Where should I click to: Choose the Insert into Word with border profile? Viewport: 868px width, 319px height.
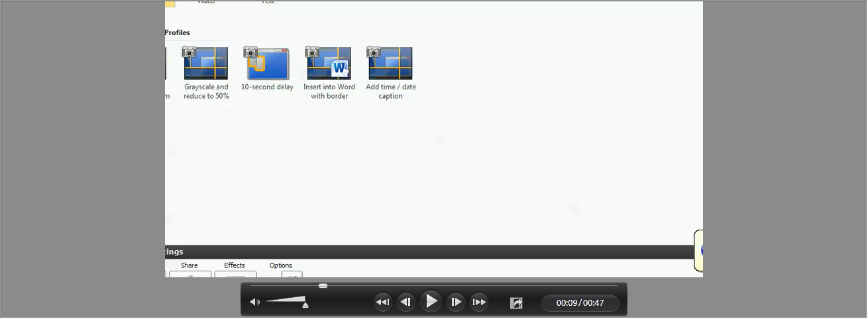[329, 64]
